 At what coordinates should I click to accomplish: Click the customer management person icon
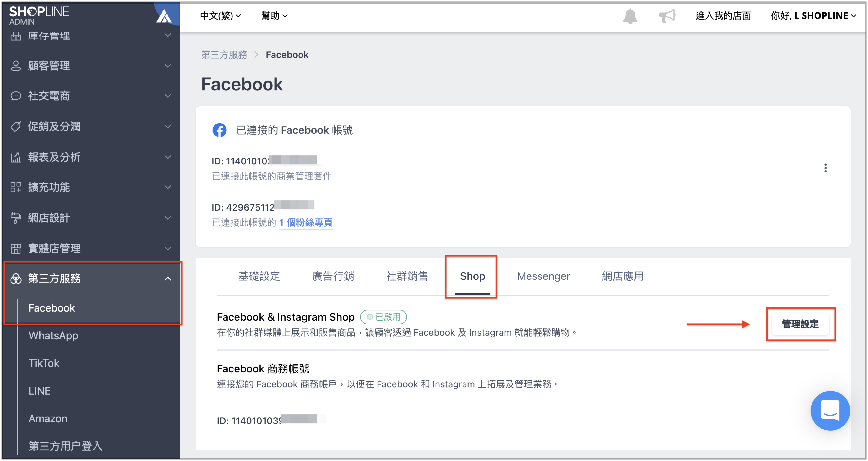click(15, 66)
